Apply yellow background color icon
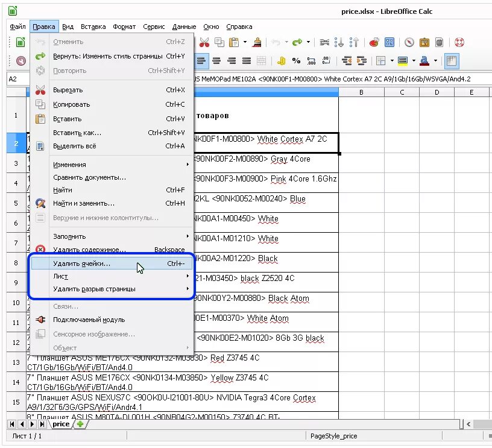Screen dimensions: 492x448 pos(403,61)
